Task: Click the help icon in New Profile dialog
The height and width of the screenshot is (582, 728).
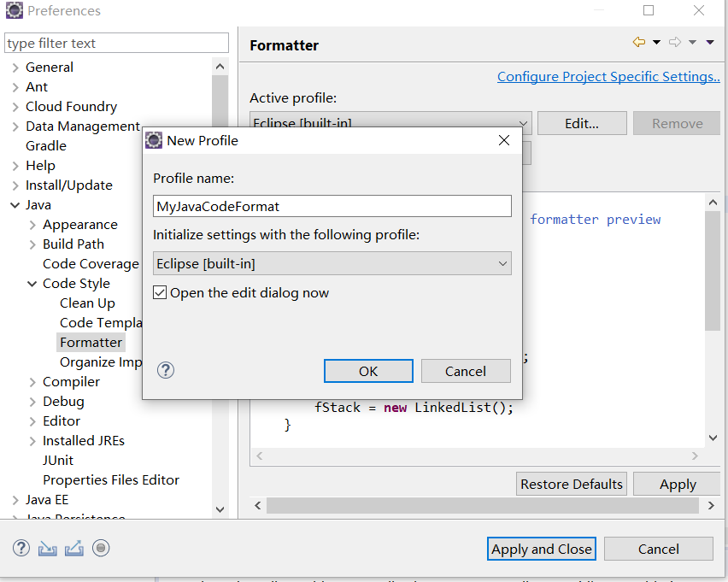Action: click(166, 370)
